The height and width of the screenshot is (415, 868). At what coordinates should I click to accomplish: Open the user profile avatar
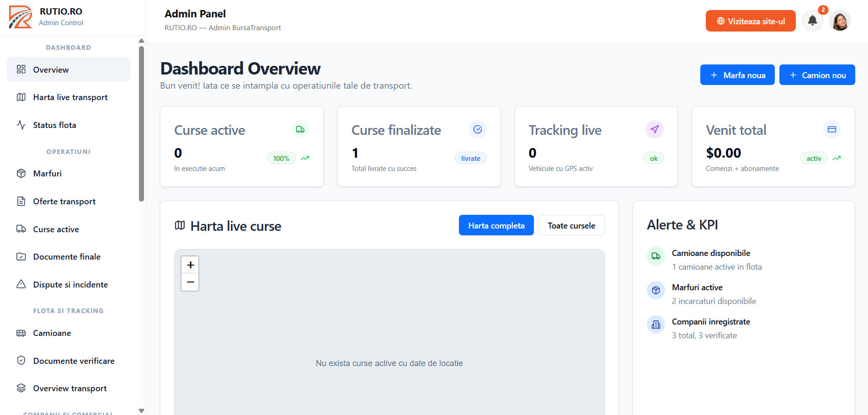point(840,21)
